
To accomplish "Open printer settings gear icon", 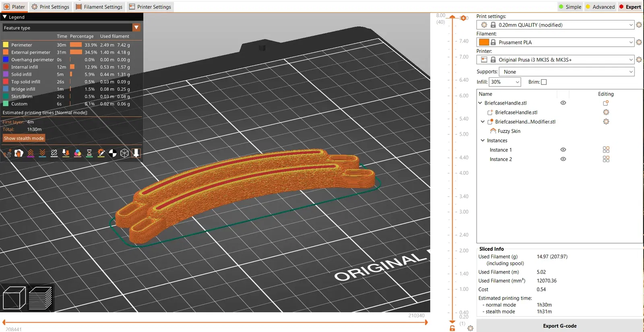I will [639, 60].
